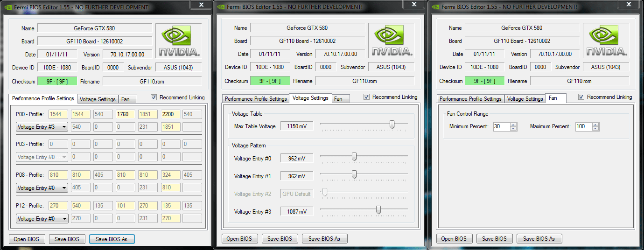Click the Maximum Percent field showing 100

pyautogui.click(x=583, y=126)
